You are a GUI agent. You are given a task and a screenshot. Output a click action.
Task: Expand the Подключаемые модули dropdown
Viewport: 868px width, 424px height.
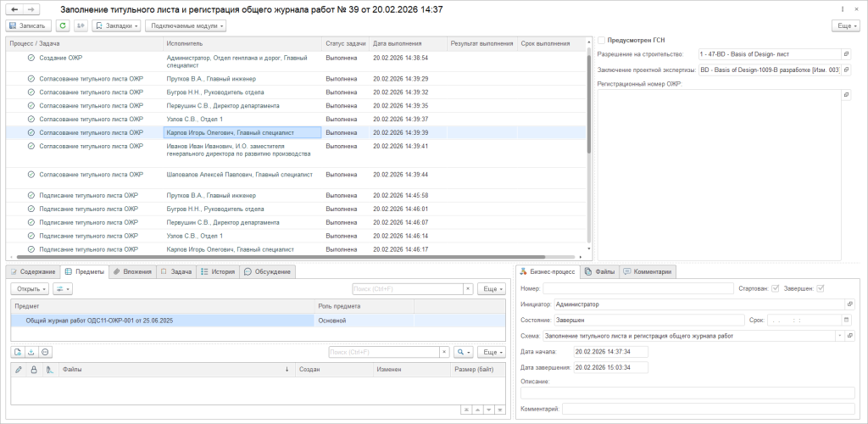[186, 25]
